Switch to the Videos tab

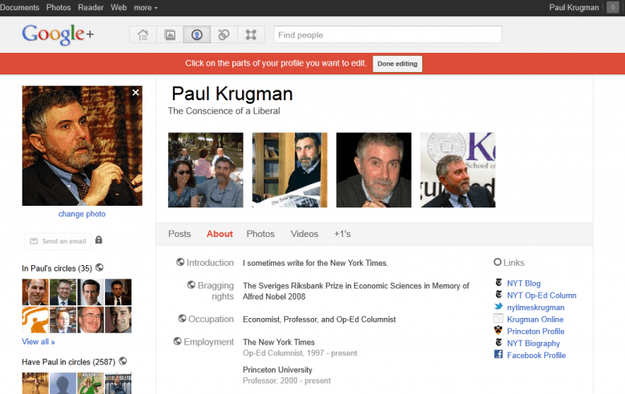(x=304, y=234)
